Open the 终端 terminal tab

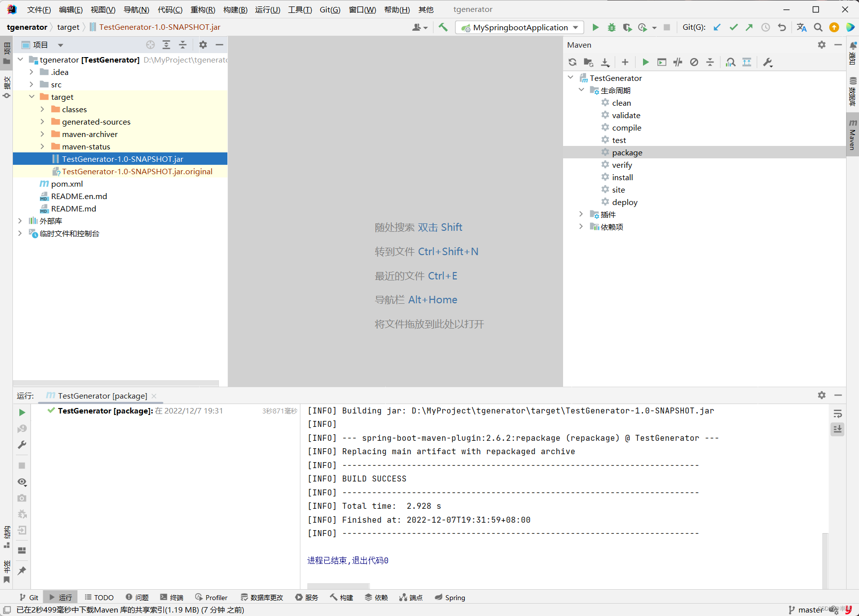(x=172, y=597)
